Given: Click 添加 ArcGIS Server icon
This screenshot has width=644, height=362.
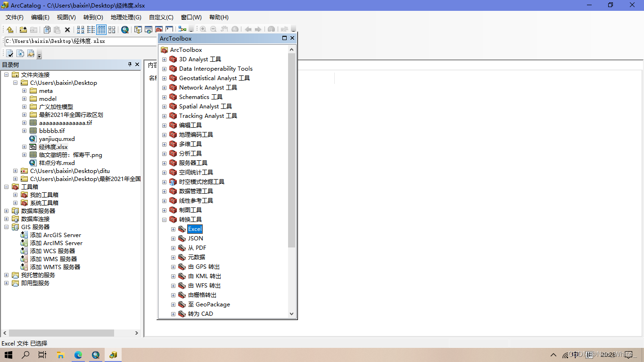Looking at the screenshot, I should point(25,235).
